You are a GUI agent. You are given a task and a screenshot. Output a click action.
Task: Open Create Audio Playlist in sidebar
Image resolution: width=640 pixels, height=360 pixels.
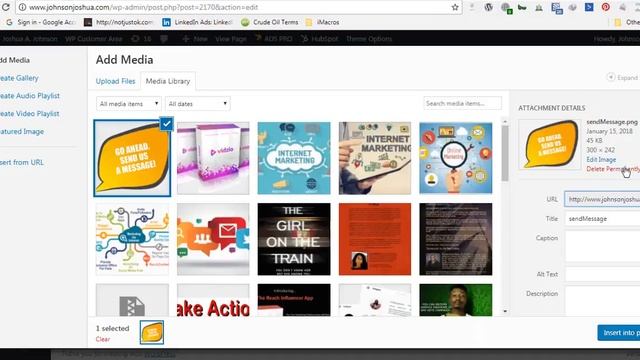[30, 96]
